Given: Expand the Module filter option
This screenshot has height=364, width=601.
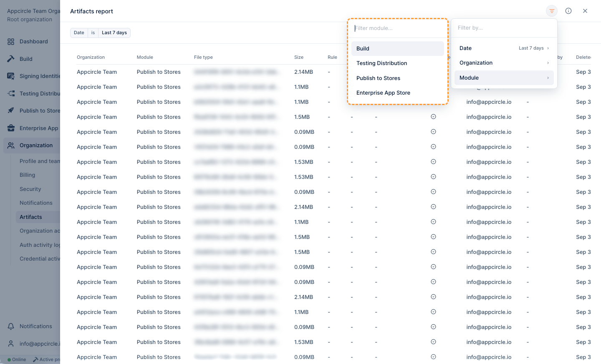Looking at the screenshot, I should [504, 78].
